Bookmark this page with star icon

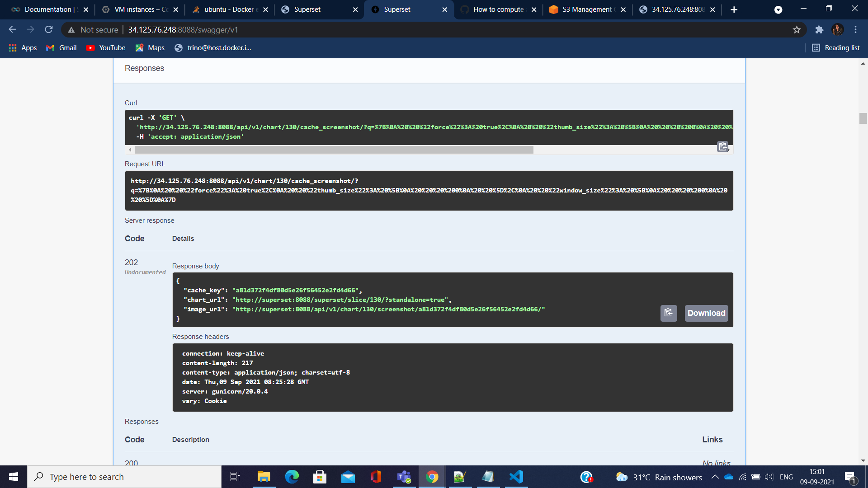(x=797, y=30)
